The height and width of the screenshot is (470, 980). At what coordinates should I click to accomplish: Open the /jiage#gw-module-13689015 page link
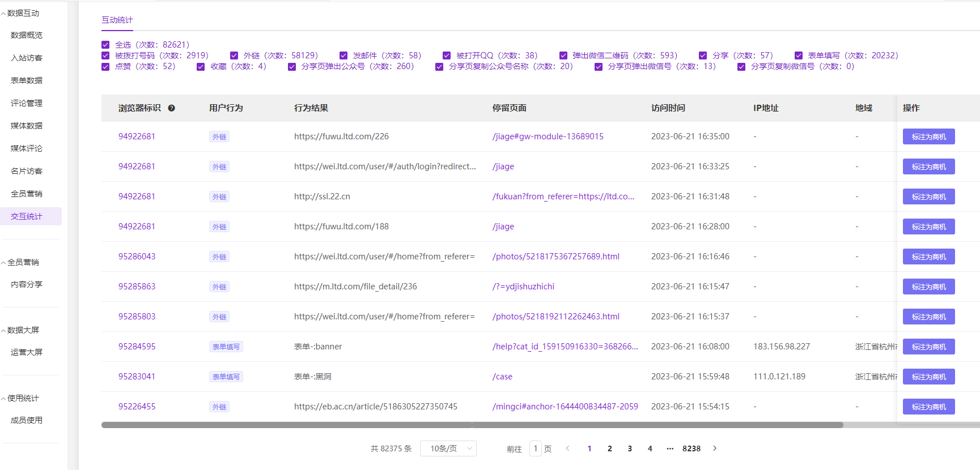[x=548, y=136]
